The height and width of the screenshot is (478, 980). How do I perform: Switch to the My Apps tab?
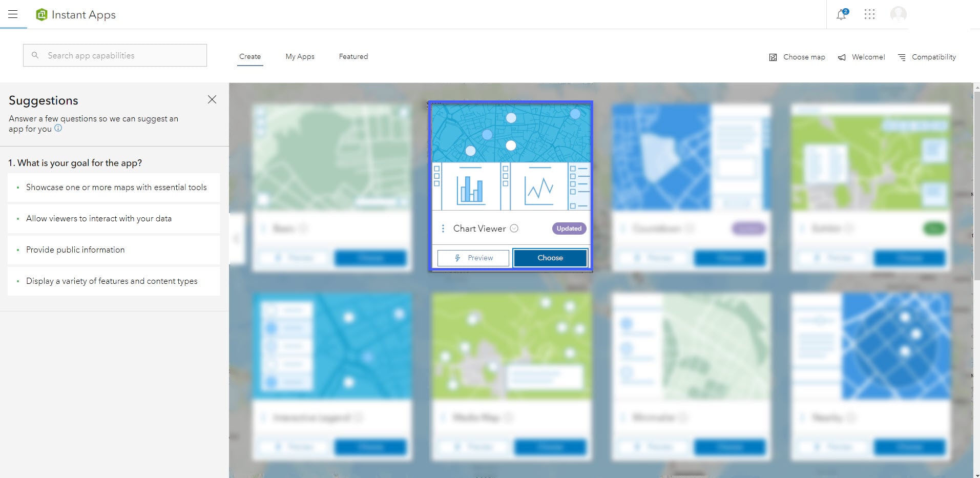(x=300, y=57)
